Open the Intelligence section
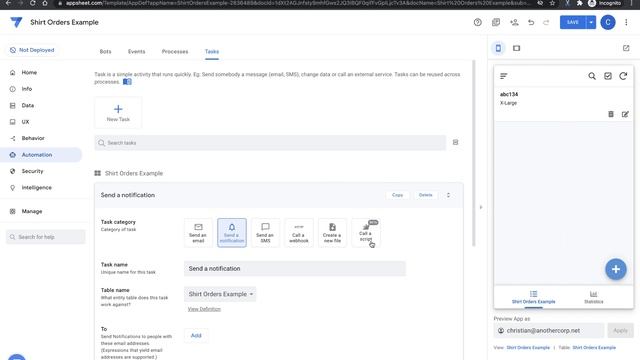 [x=36, y=187]
